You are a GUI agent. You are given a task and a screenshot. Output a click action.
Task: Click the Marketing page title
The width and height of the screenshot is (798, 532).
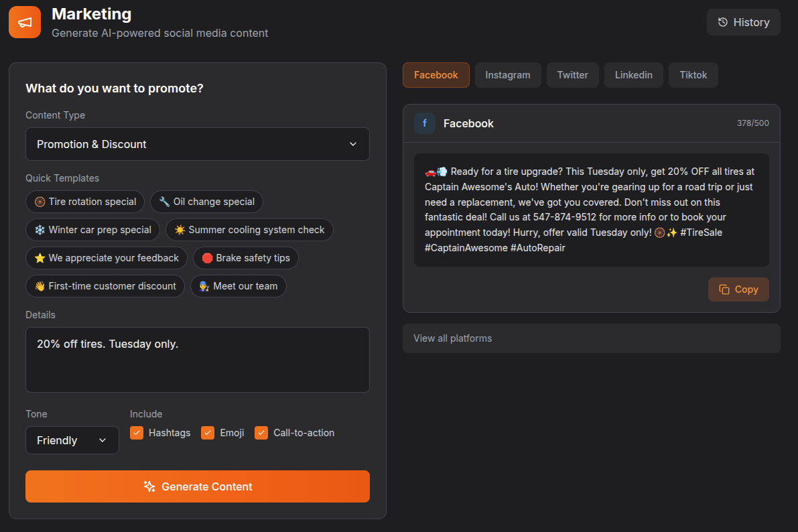point(92,14)
